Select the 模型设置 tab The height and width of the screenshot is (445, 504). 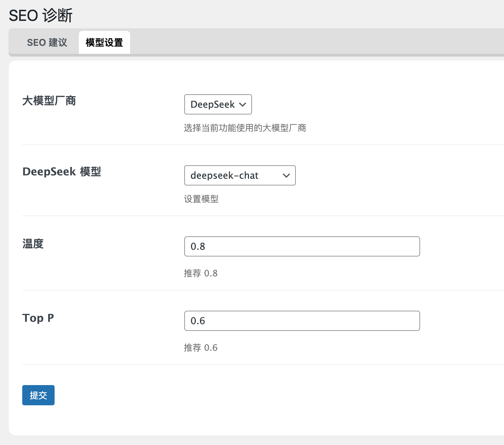(x=104, y=42)
